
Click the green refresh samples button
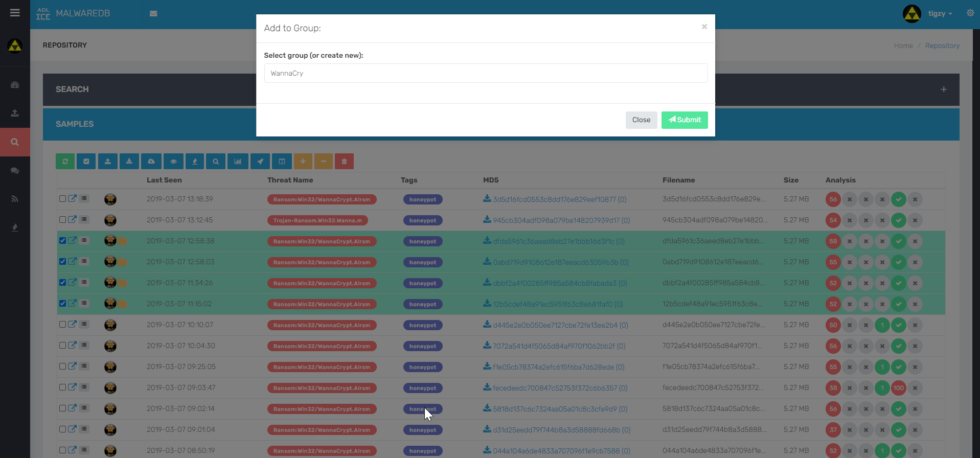65,162
